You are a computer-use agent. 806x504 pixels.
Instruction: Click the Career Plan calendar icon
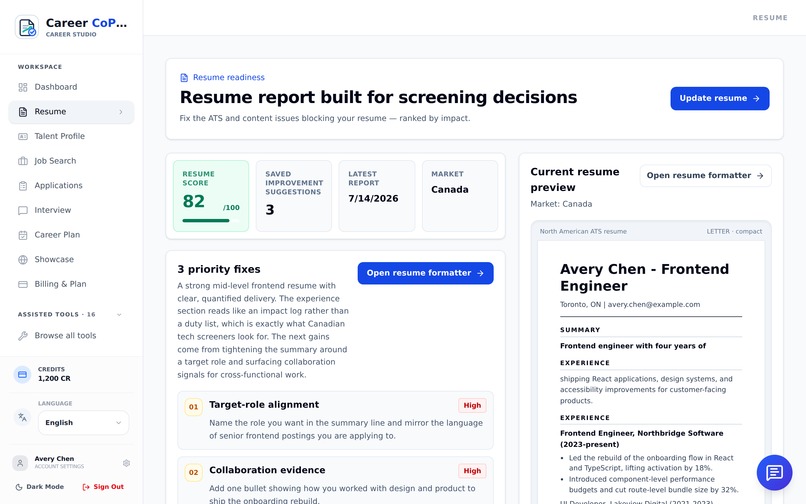23,235
